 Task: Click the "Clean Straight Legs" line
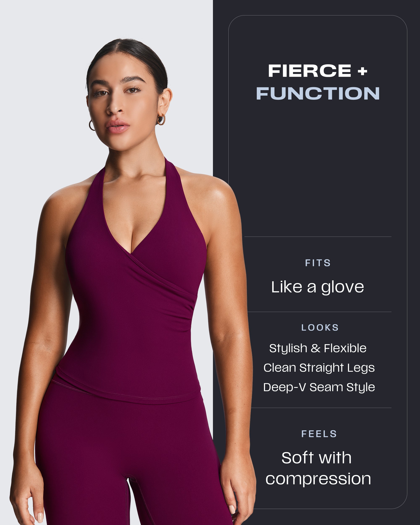coord(319,368)
